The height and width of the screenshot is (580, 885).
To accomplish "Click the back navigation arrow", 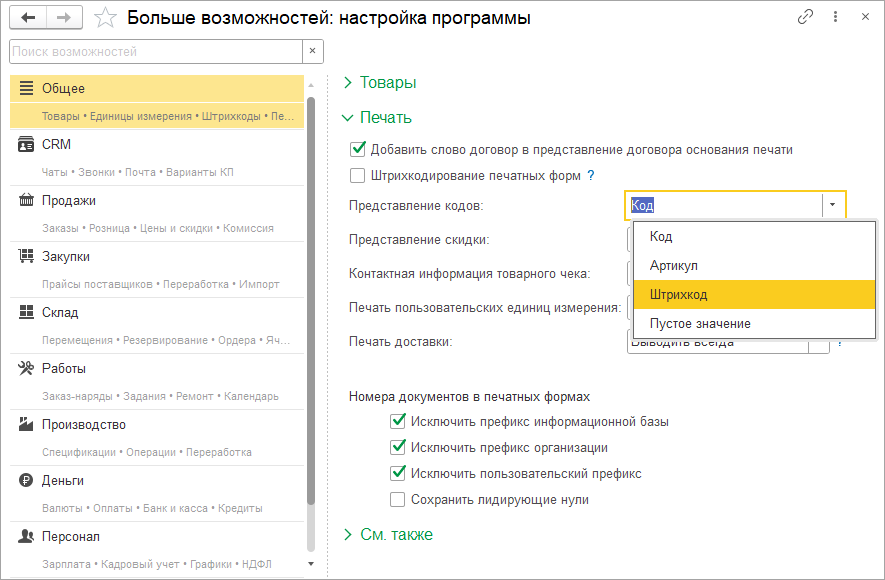I will (28, 18).
